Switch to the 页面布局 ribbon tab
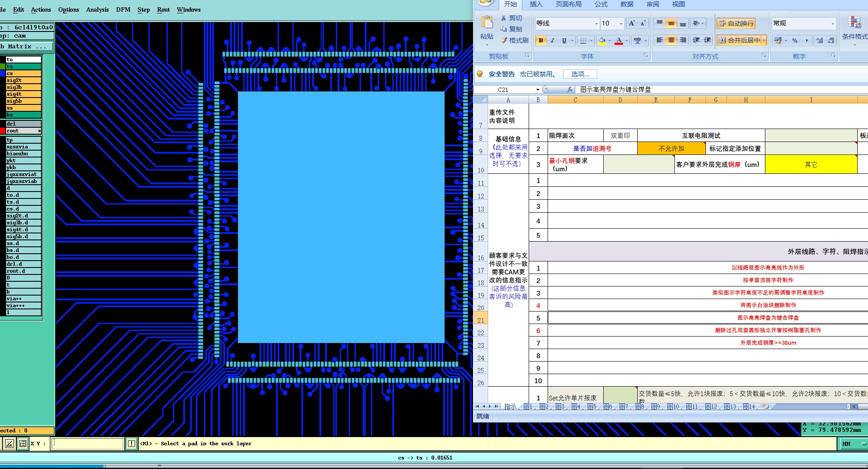This screenshot has width=868, height=469. point(568,4)
